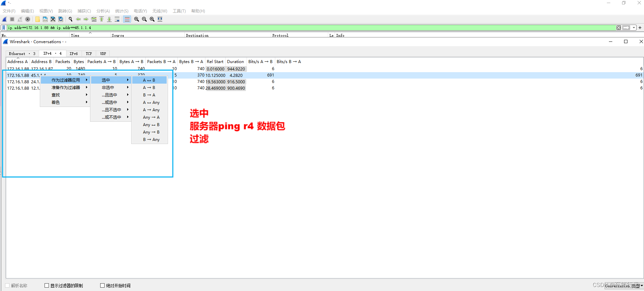Clear the display filter
The width and height of the screenshot is (644, 291).
coord(619,28)
